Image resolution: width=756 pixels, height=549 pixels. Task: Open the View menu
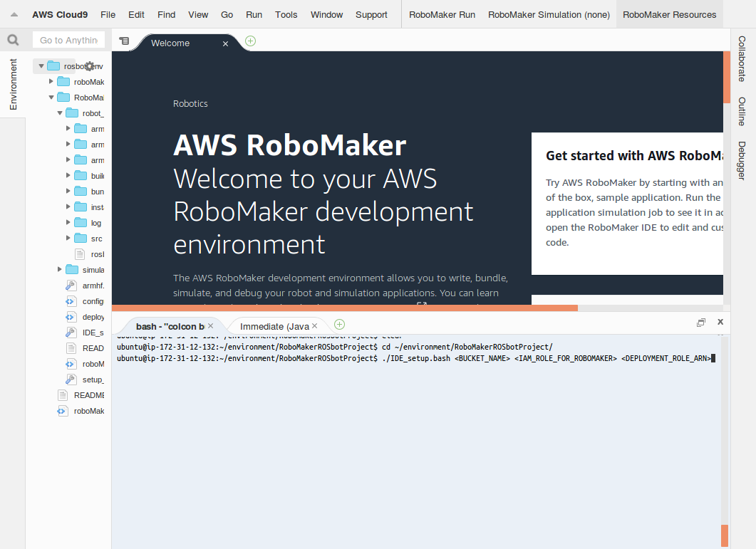click(x=198, y=14)
